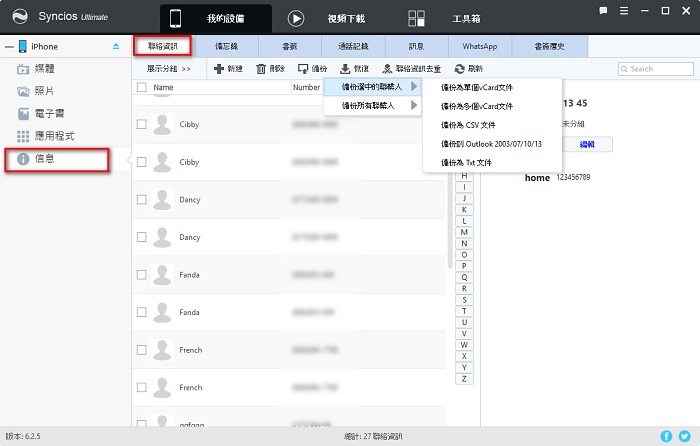Click the Edit contact button

[587, 144]
